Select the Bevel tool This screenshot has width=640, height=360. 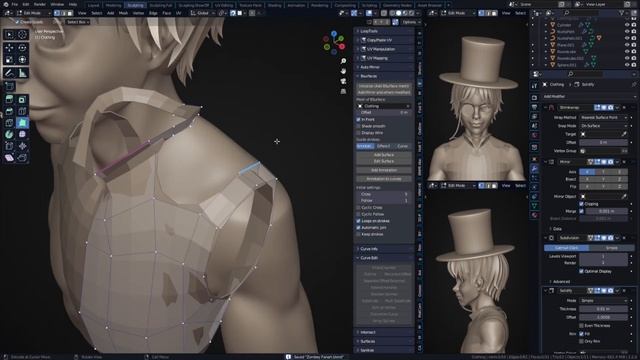click(x=9, y=111)
